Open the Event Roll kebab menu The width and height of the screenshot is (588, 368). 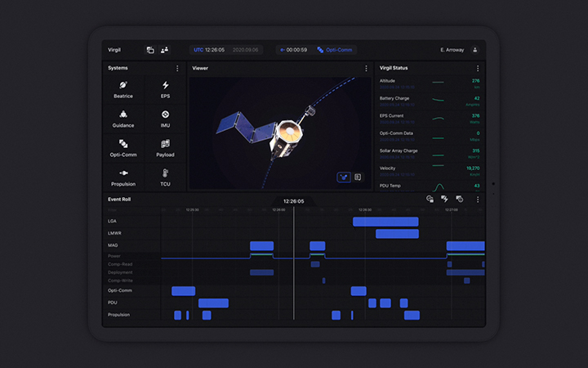coord(478,200)
